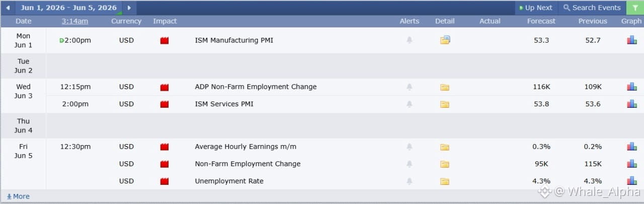Show graph for Unemployment Rate
The width and height of the screenshot is (644, 204).
tap(632, 181)
